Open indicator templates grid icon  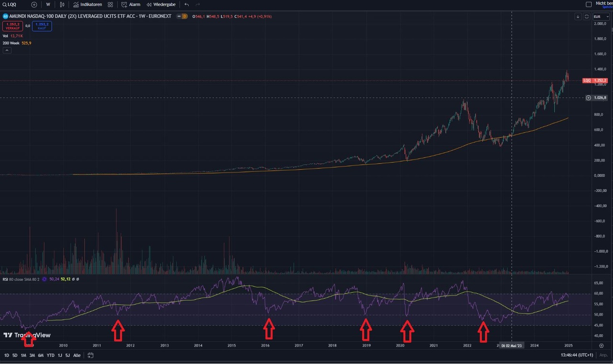pos(111,4)
